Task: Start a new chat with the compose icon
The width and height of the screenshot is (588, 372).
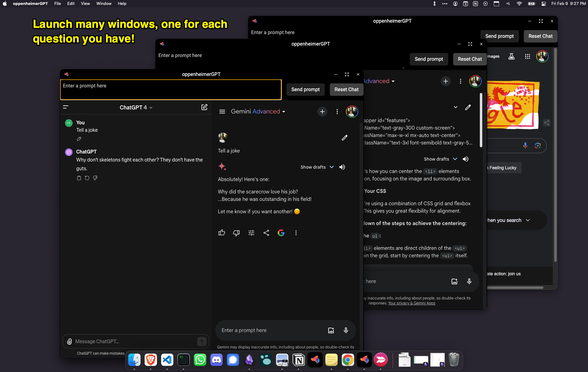Action: (x=204, y=107)
